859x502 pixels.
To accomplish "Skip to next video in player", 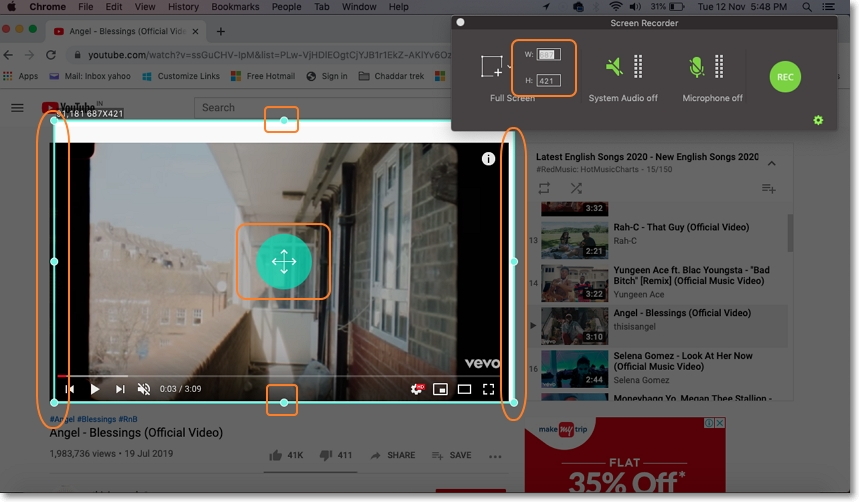I will pyautogui.click(x=120, y=389).
